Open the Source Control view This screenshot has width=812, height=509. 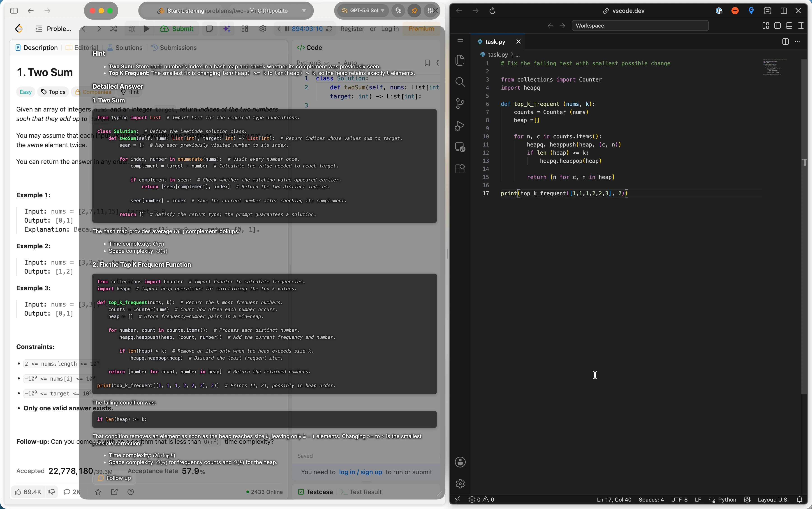coord(460,104)
